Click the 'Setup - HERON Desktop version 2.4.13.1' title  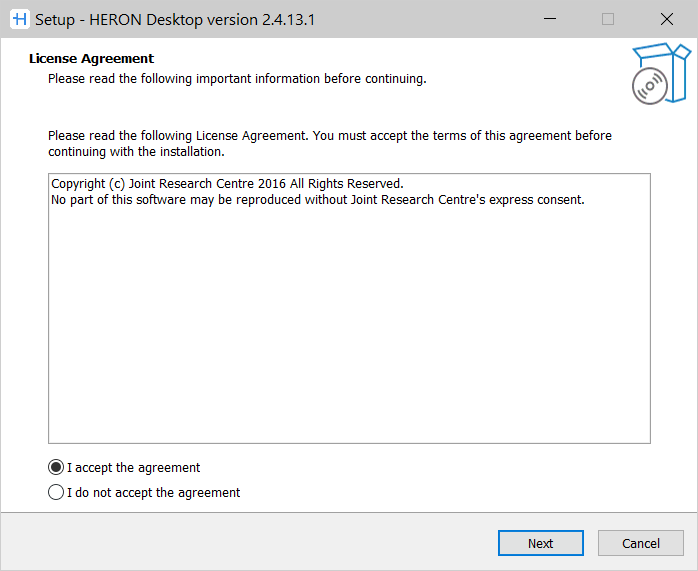coord(175,19)
